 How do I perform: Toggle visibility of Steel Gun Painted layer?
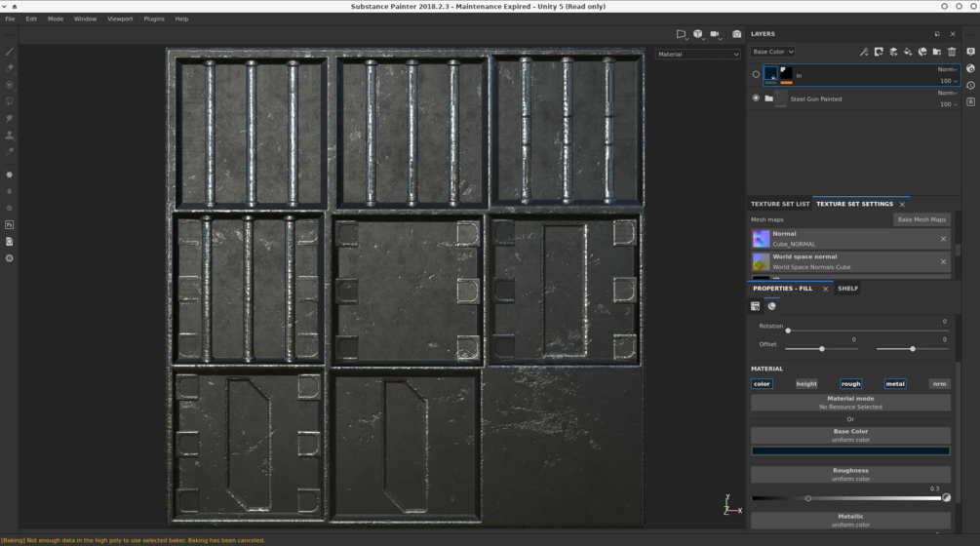point(756,98)
